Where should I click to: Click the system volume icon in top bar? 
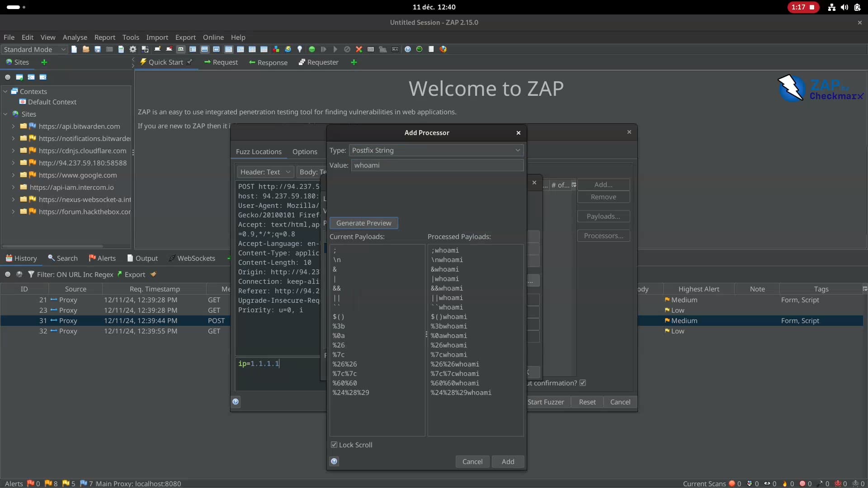pos(844,7)
